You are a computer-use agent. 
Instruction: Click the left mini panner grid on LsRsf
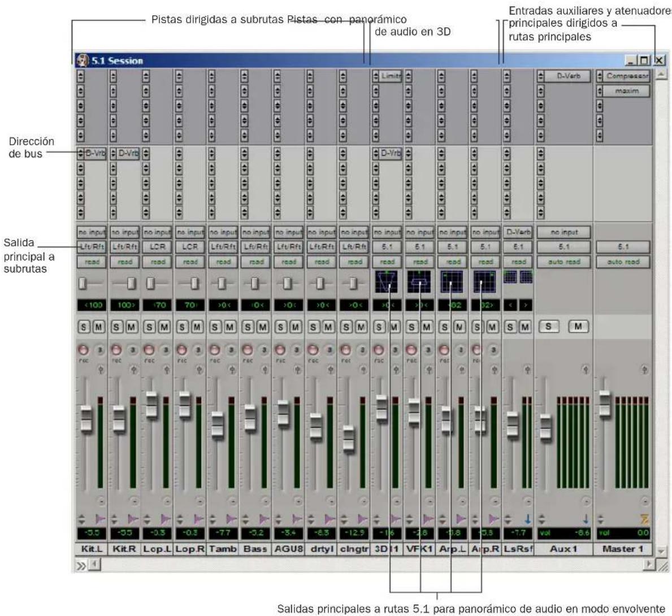pos(510,277)
